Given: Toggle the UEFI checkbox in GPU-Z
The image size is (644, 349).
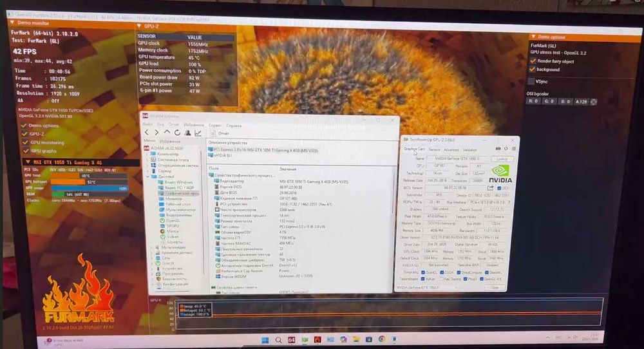Looking at the screenshot, I should click(x=499, y=189).
